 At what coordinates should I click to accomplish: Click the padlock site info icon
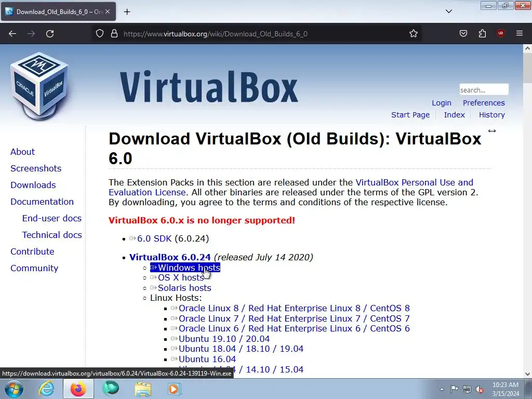(x=114, y=34)
